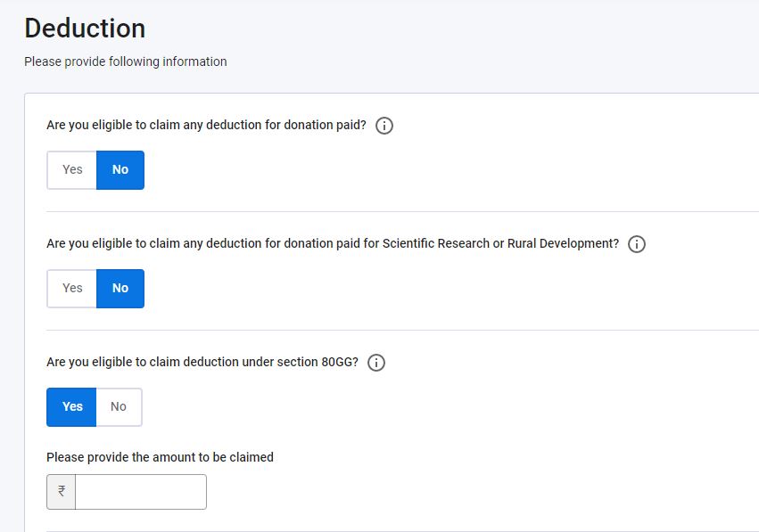Screen dimensions: 759x532
Task: Select Yes for donation paid deduction
Action: click(x=71, y=169)
